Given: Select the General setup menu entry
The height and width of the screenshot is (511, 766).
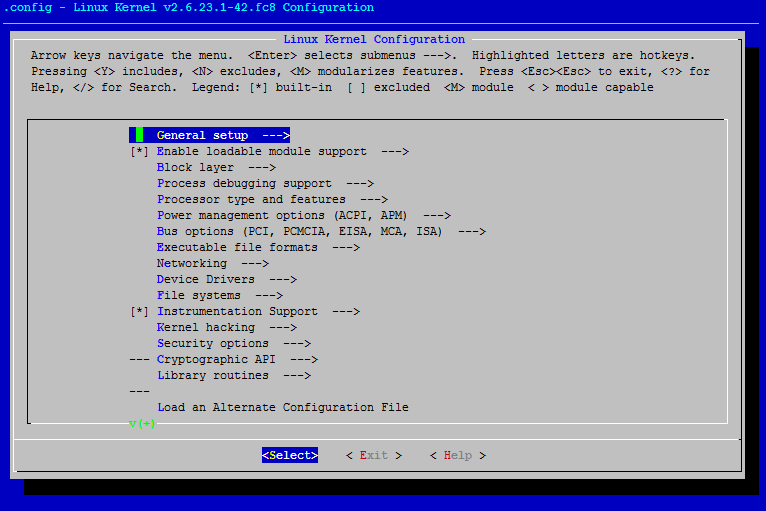Looking at the screenshot, I should click(x=210, y=135).
